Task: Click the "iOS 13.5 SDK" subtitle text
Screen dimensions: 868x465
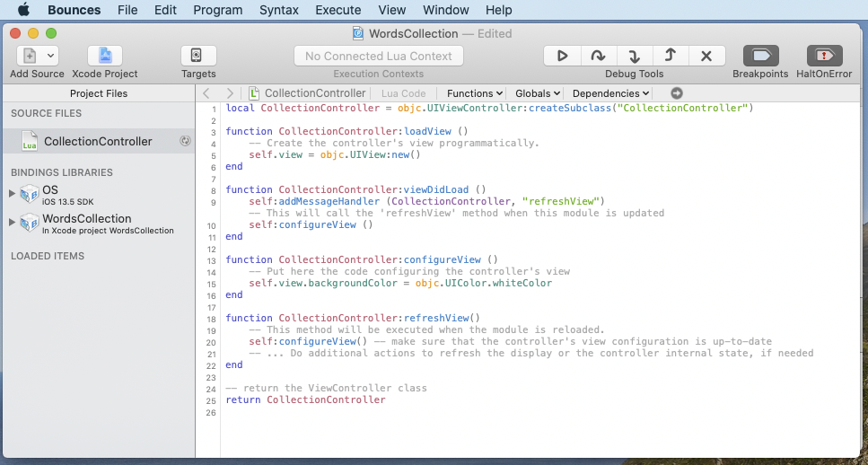Action: click(68, 202)
